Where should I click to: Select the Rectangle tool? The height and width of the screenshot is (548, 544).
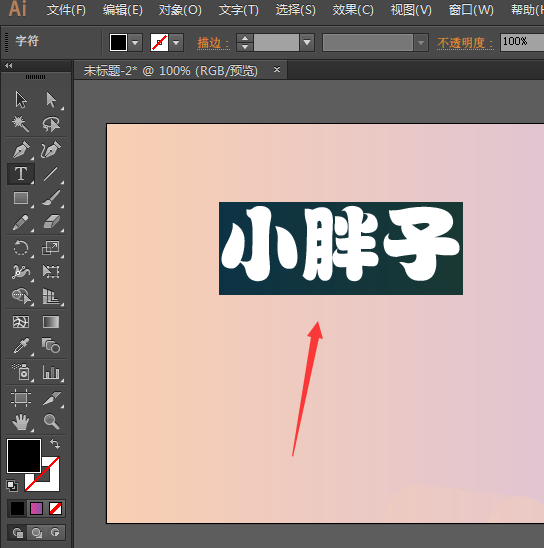(21, 198)
